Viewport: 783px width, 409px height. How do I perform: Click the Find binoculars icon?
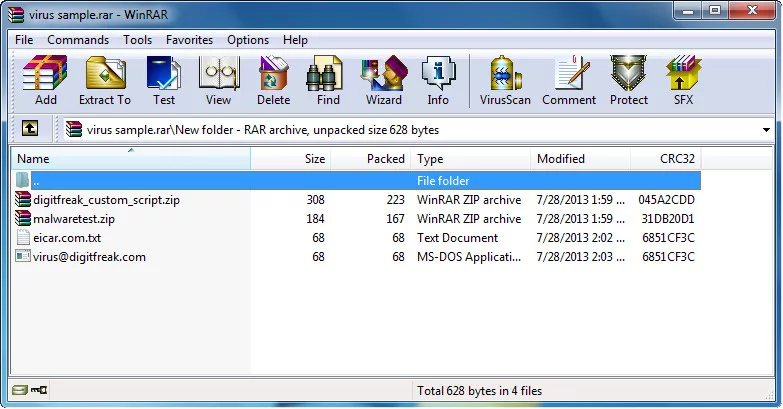click(325, 73)
